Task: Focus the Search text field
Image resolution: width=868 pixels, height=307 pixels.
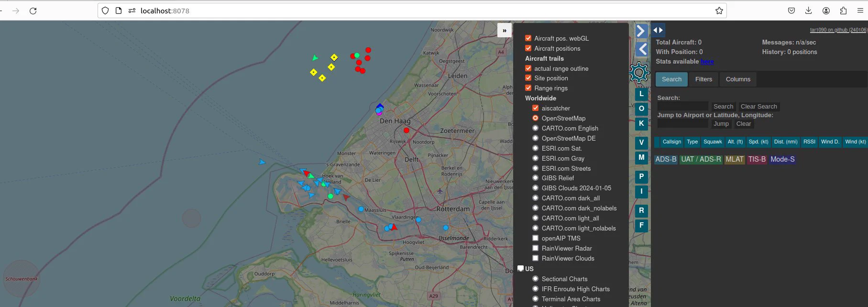Action: tap(683, 107)
